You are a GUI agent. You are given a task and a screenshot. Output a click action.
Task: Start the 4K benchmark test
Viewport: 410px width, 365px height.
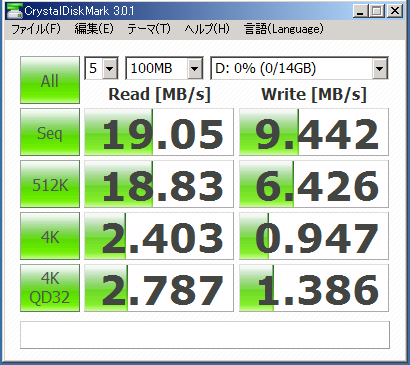[50, 236]
